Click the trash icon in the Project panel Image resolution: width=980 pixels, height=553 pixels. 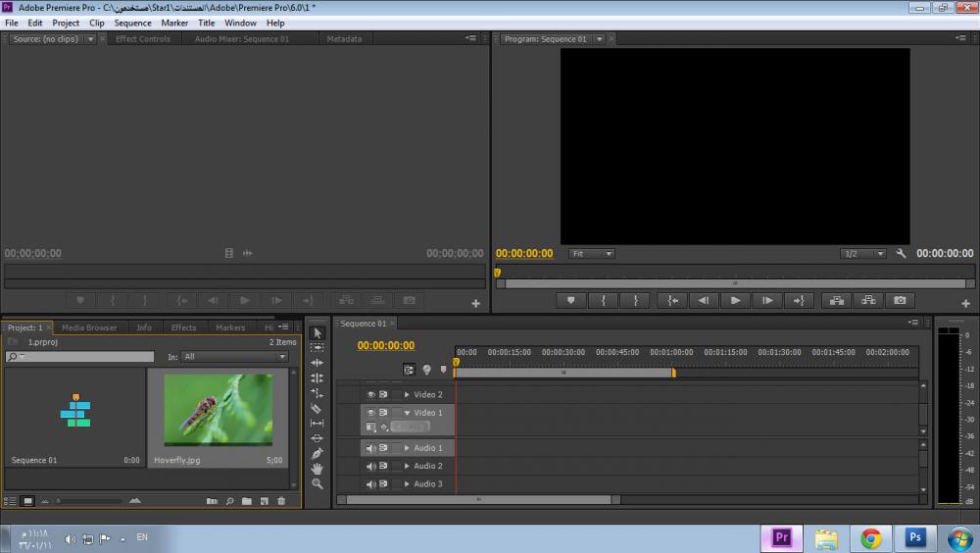[281, 501]
